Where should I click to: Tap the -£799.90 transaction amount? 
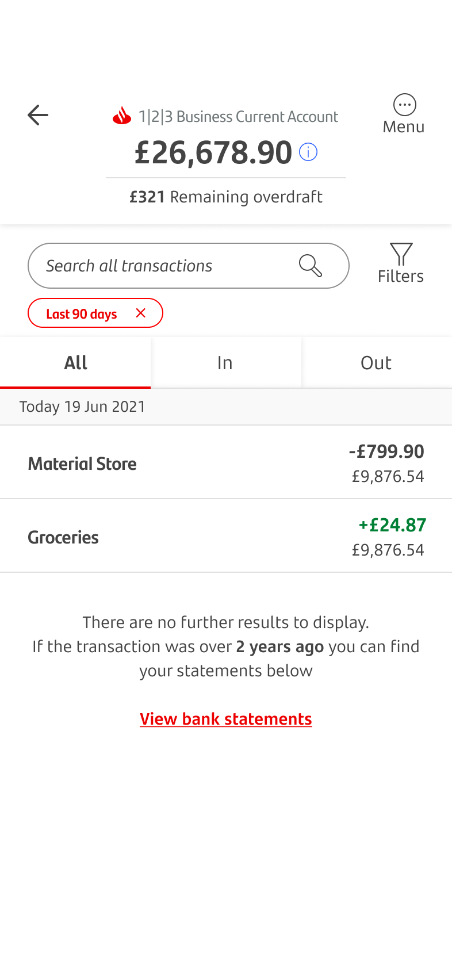[x=386, y=451]
